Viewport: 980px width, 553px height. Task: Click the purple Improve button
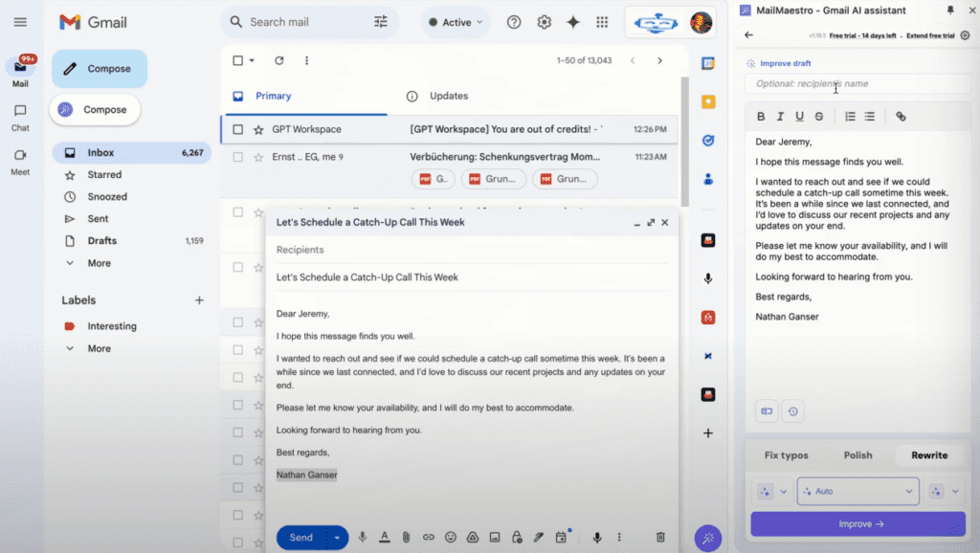pyautogui.click(x=858, y=524)
